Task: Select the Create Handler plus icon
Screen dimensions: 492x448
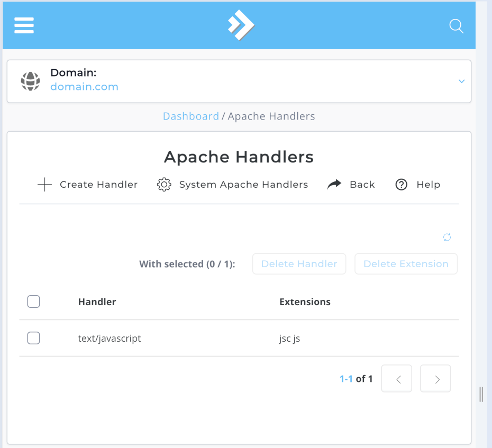Action: [x=44, y=185]
